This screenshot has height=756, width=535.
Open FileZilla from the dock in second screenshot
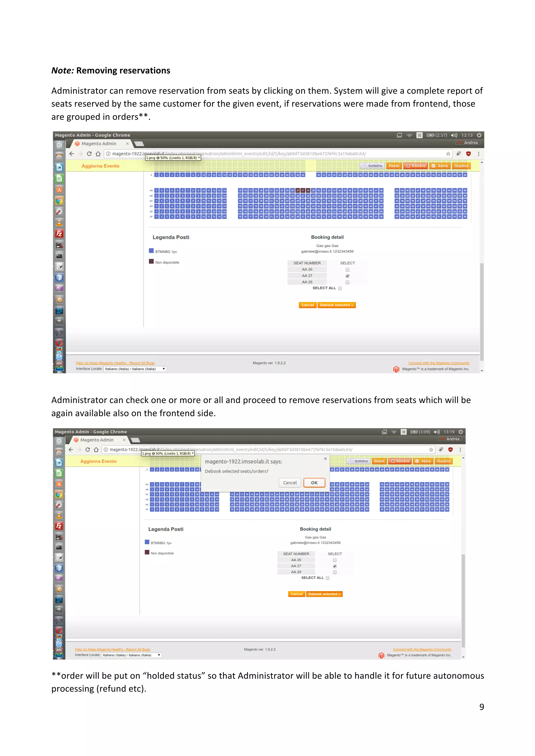(59, 526)
